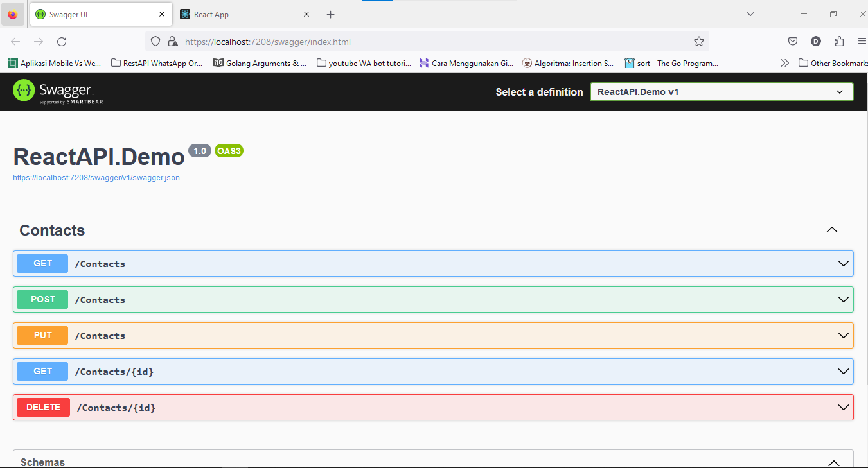The height and width of the screenshot is (468, 868).
Task: Go back to previous page
Action: click(x=15, y=42)
